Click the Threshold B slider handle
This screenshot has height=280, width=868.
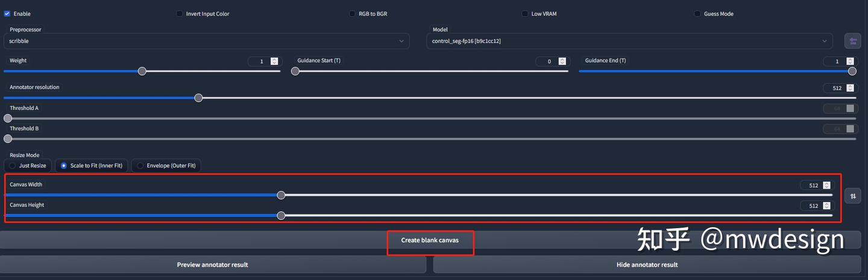pyautogui.click(x=8, y=139)
